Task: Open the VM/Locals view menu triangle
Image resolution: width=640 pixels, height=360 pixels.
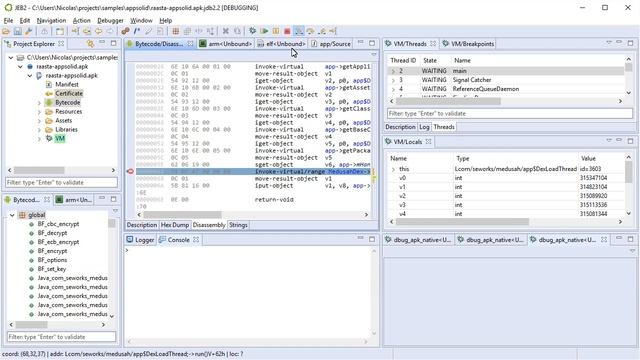Action: 609,140
